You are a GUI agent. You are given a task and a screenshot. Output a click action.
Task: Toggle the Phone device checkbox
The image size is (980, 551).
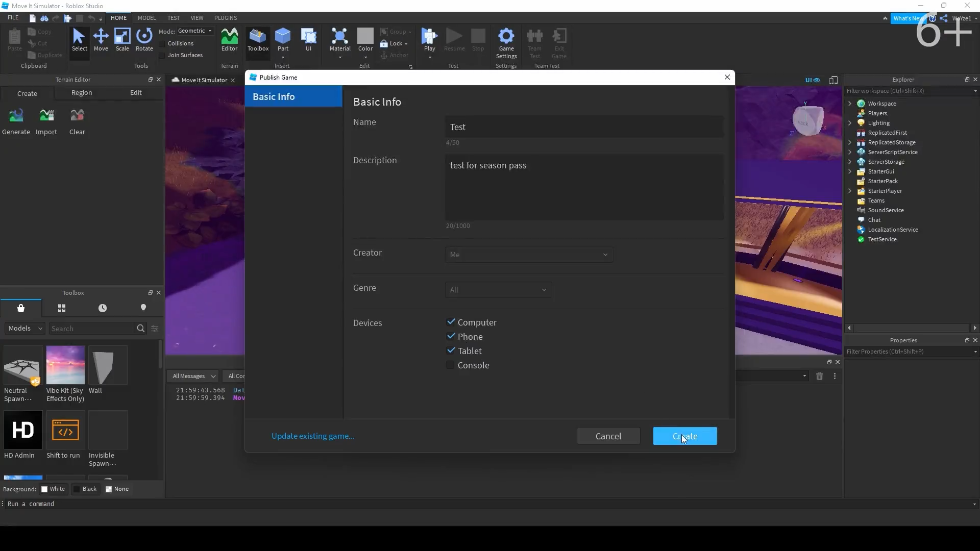tap(451, 337)
